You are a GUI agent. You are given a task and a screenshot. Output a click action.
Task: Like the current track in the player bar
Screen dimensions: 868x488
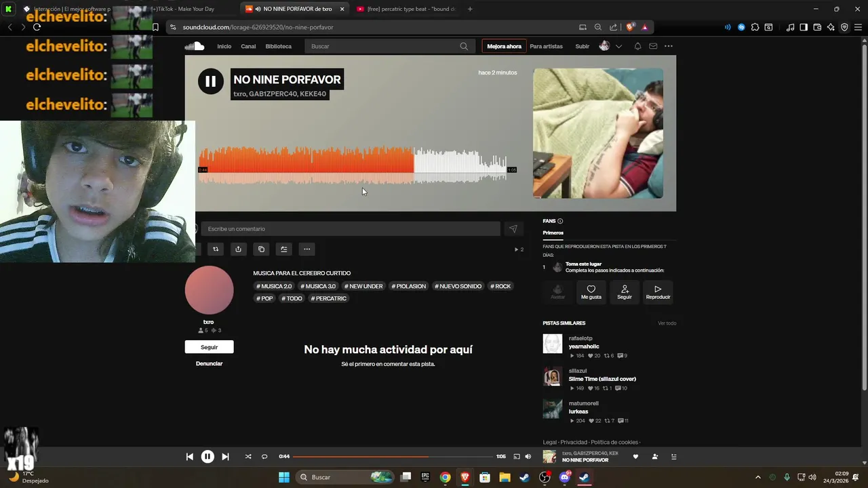pyautogui.click(x=635, y=457)
